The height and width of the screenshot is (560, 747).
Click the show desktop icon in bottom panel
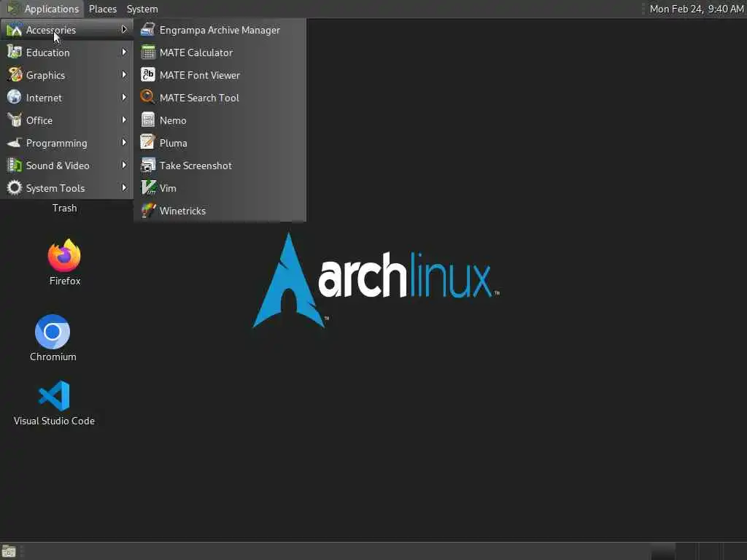[x=9, y=551]
